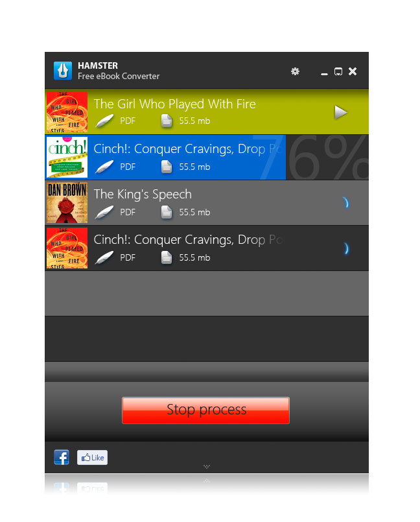Viewport: 420px width, 522px height.
Task: Click the Hamster pen nib logo
Action: [63, 71]
